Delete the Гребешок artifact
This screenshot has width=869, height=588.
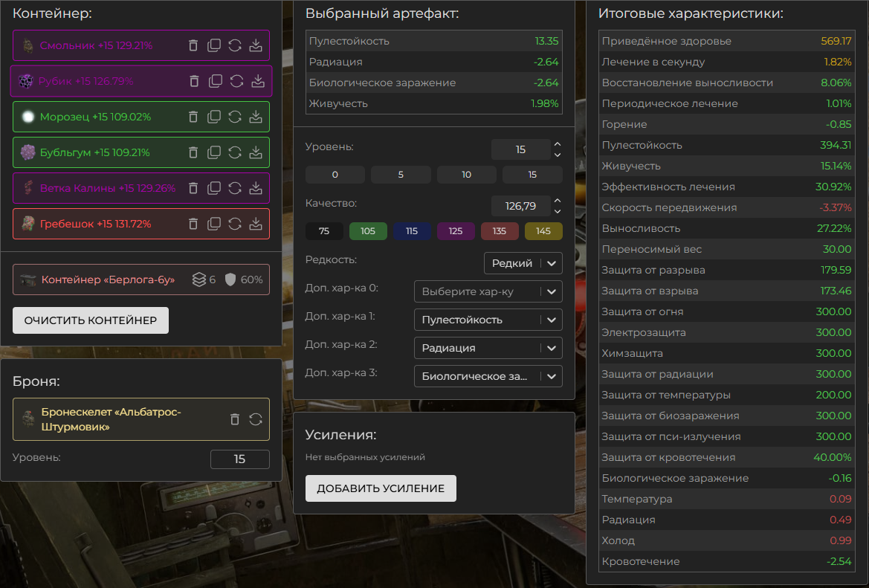[x=193, y=224]
